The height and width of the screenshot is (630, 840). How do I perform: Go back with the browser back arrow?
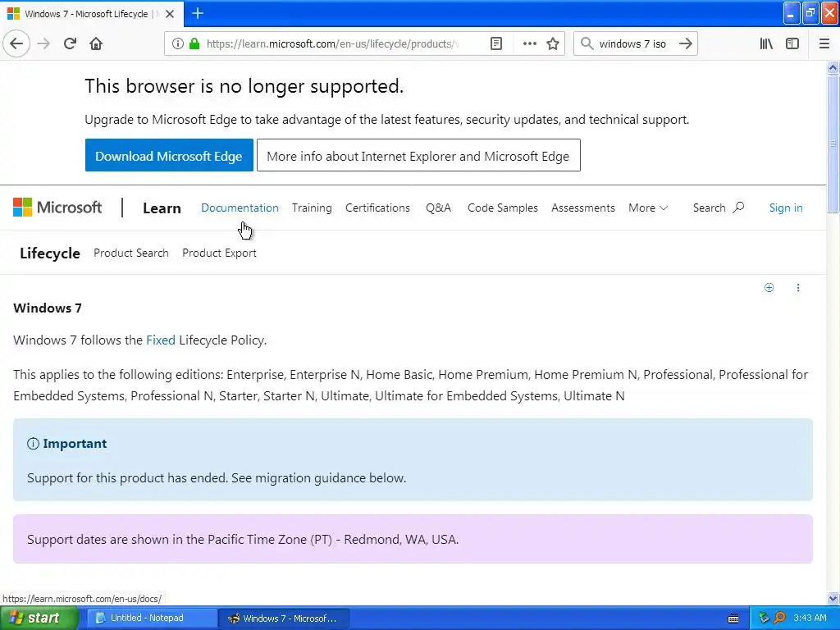coord(16,43)
